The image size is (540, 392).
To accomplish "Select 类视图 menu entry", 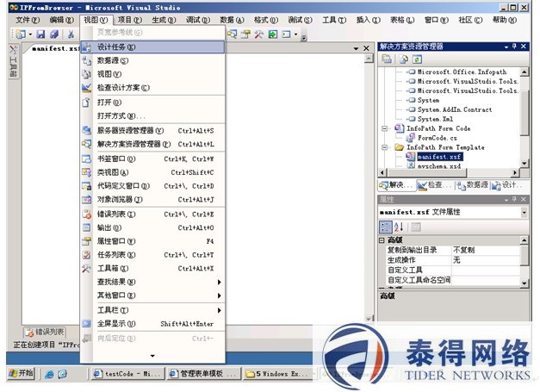I will pos(152,172).
